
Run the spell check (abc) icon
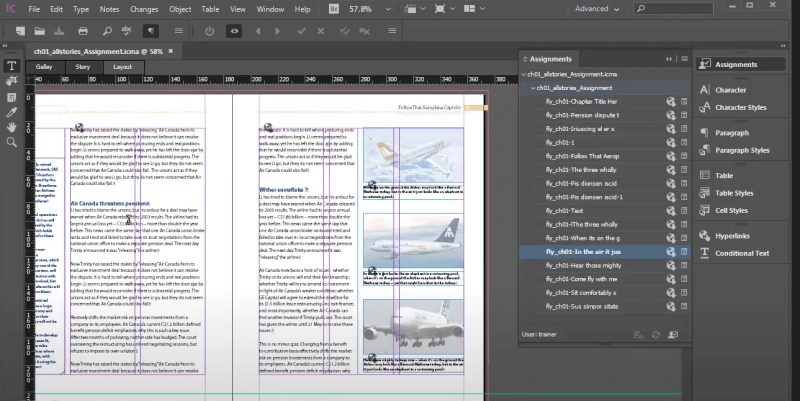(x=127, y=31)
